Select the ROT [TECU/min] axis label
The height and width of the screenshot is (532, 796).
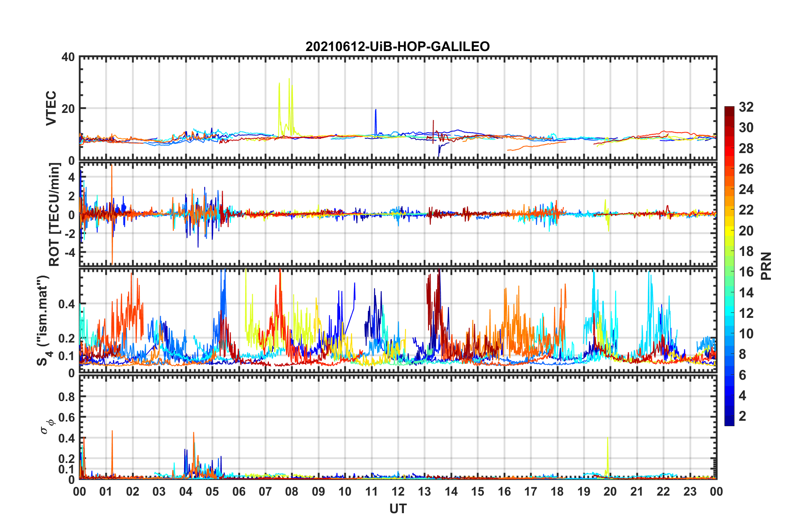[x=54, y=215]
